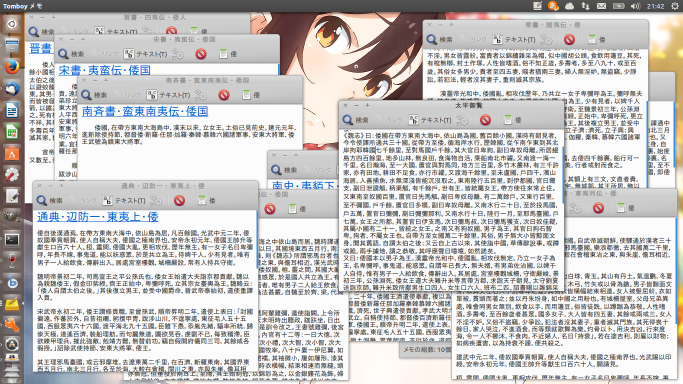
Task: Open battery indicator menu
Action: pyautogui.click(x=619, y=6)
